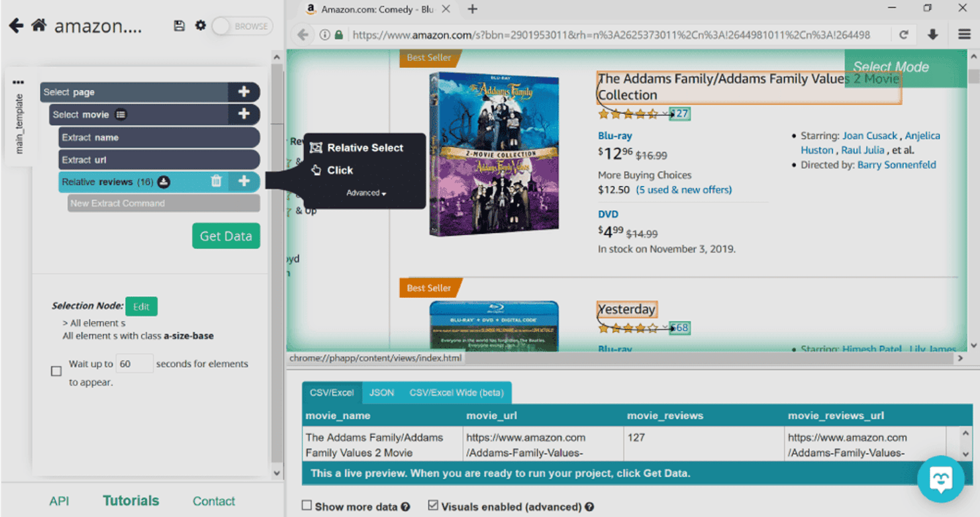Select the Extract name command
Image resolution: width=980 pixels, height=517 pixels.
tap(159, 138)
